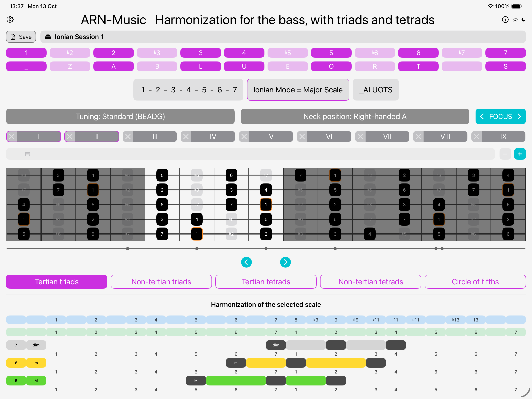Switch to Tertian tetrads tab

(x=266, y=282)
